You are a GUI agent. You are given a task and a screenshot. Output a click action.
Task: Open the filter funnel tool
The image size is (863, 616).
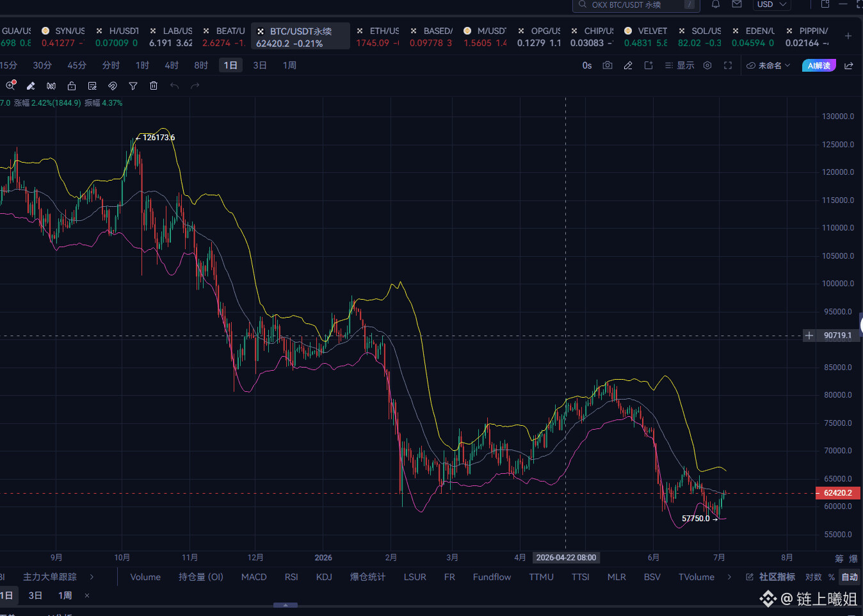click(133, 86)
